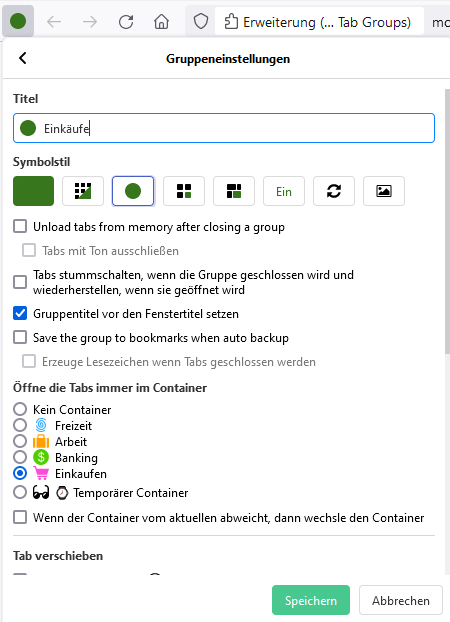Enable save the group to bookmarks
Viewport: 450px width, 622px height.
pyautogui.click(x=20, y=337)
